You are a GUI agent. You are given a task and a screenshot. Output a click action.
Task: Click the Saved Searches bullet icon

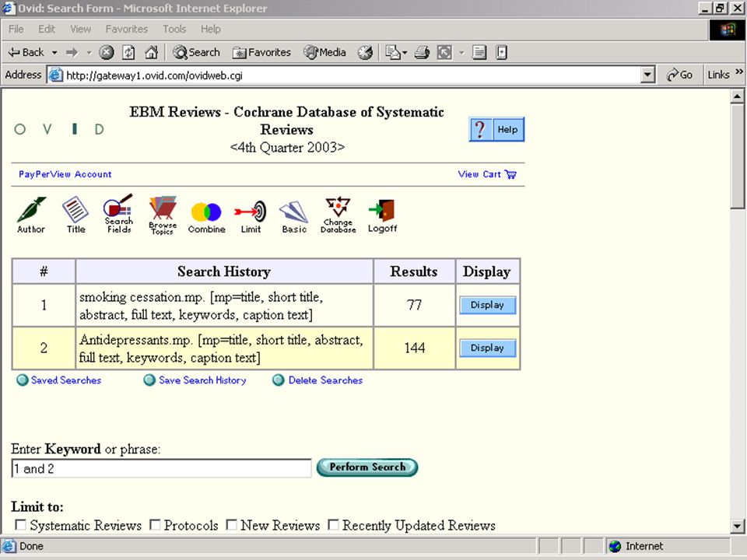pyautogui.click(x=22, y=380)
